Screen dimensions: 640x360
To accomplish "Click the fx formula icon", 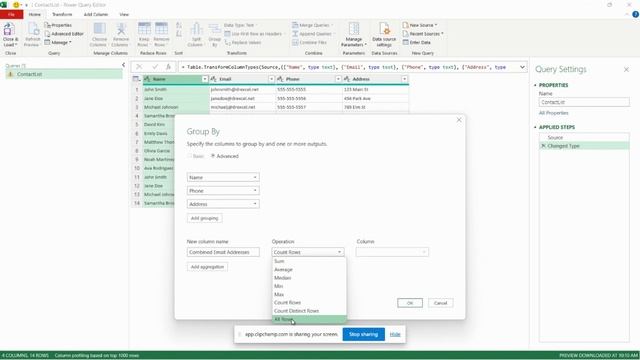I will pyautogui.click(x=168, y=67).
